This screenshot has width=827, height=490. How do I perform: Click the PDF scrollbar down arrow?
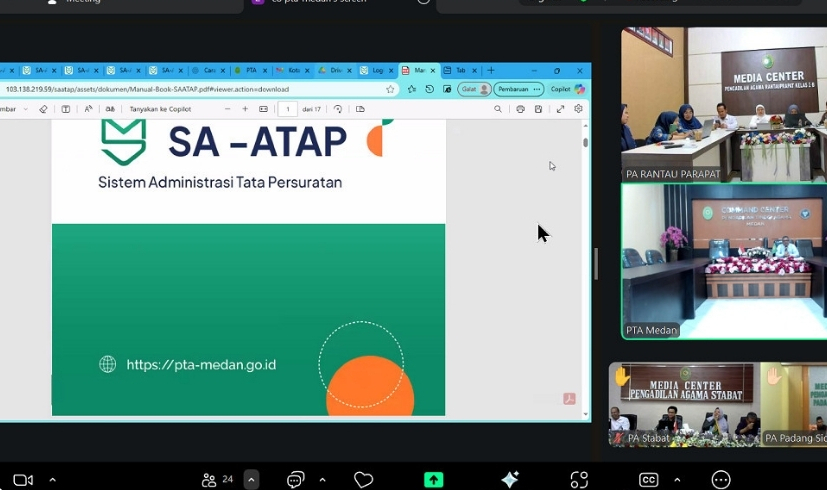coord(585,415)
